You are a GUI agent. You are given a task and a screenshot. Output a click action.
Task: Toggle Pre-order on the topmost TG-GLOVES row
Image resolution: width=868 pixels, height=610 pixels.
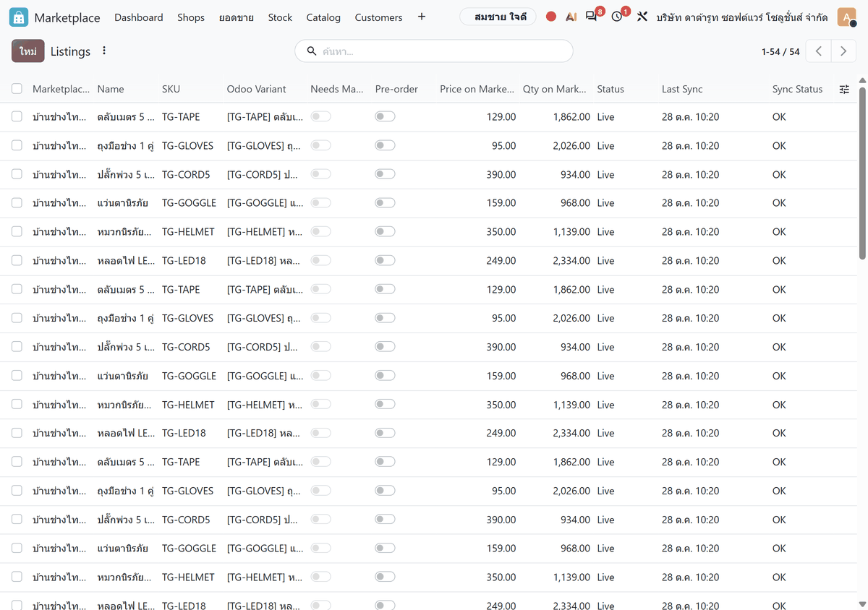pyautogui.click(x=385, y=145)
